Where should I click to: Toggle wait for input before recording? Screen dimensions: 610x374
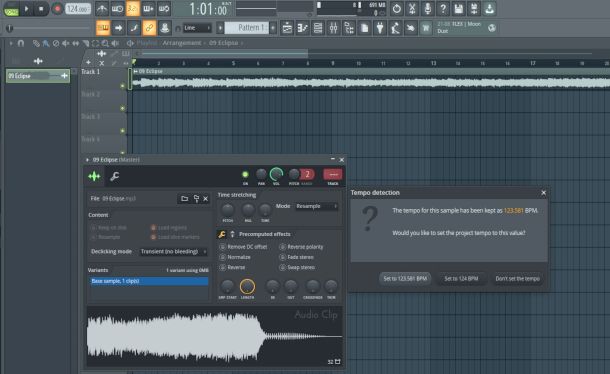click(x=117, y=9)
